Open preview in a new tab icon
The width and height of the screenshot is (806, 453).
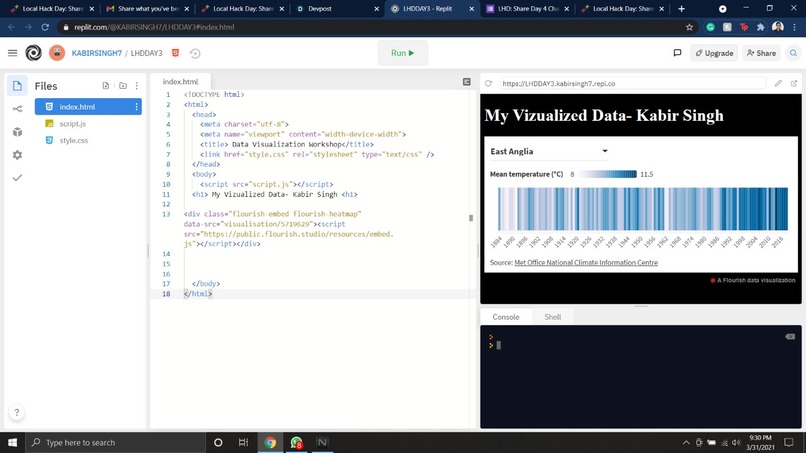click(x=794, y=83)
